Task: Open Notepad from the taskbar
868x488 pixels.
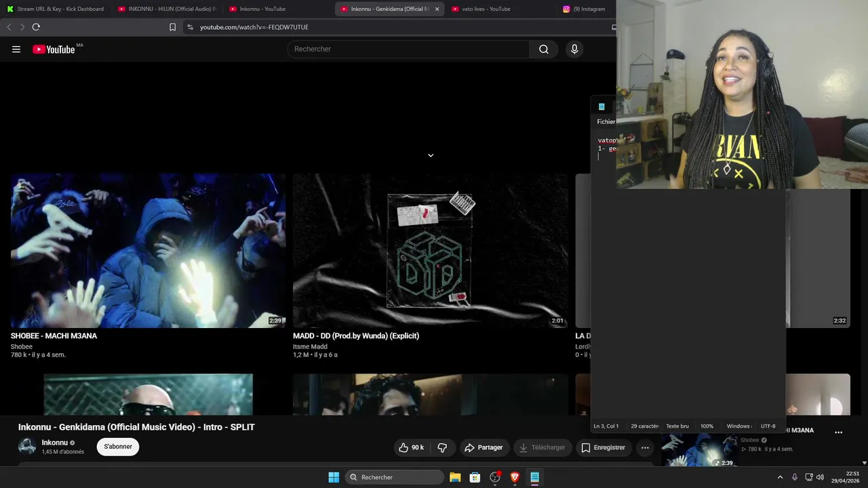Action: click(x=534, y=477)
